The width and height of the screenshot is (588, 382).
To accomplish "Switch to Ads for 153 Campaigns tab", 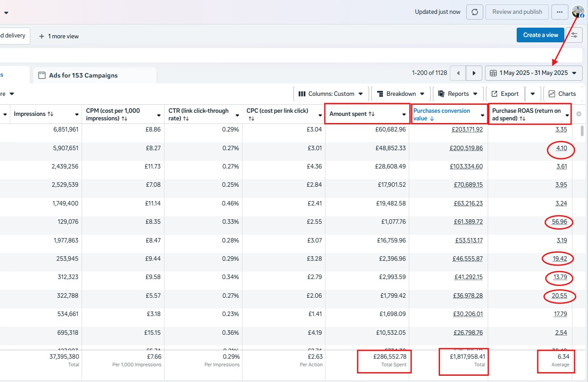I will pyautogui.click(x=95, y=75).
